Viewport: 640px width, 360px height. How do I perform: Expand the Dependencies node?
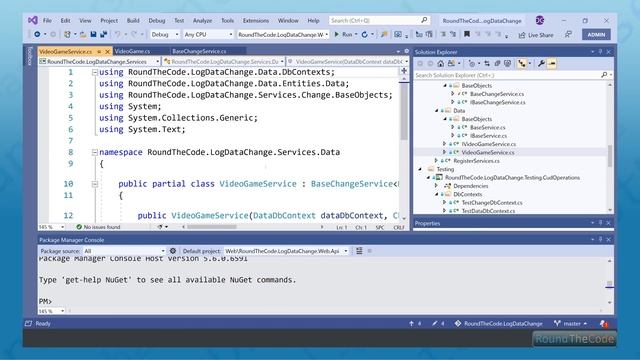(436, 186)
